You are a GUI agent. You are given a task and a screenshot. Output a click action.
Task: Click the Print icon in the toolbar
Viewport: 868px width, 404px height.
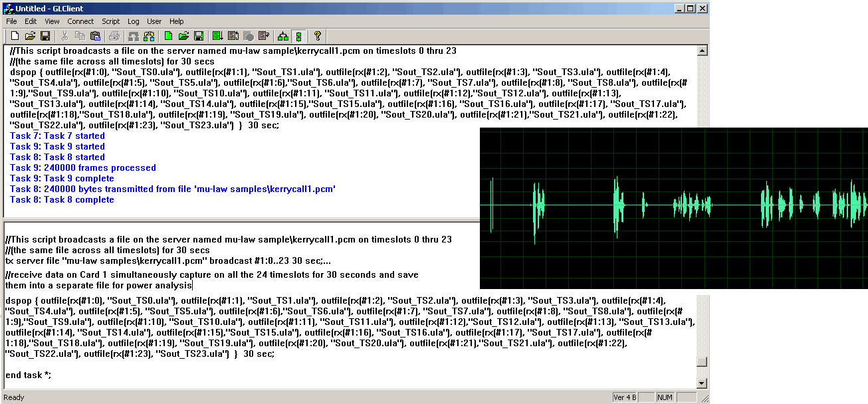(114, 35)
